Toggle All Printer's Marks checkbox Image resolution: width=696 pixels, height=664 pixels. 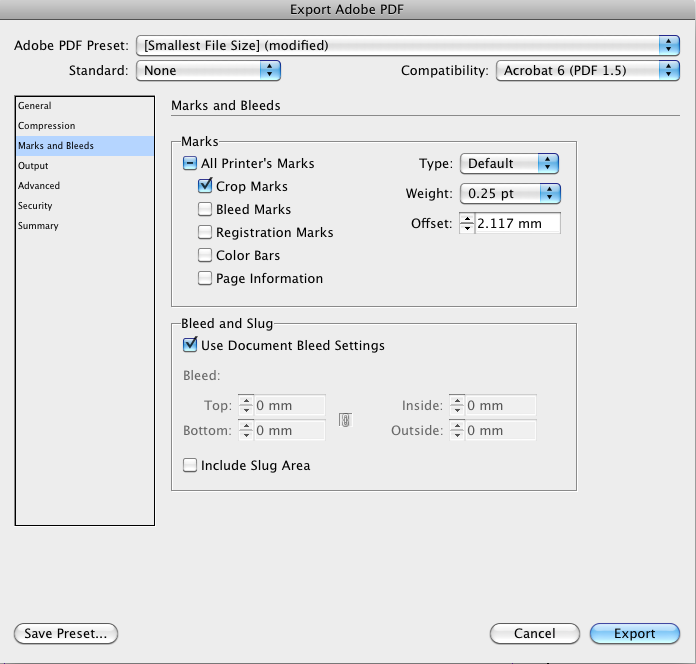190,163
